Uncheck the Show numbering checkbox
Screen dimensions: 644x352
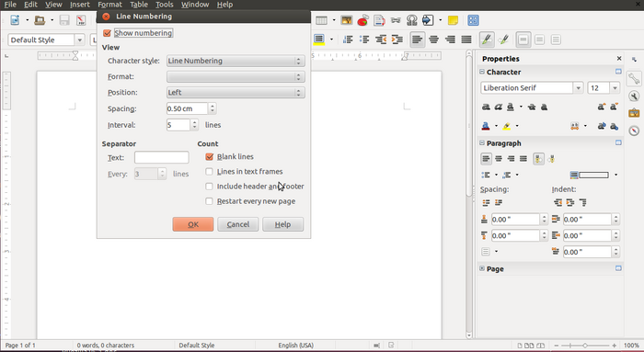pos(108,33)
